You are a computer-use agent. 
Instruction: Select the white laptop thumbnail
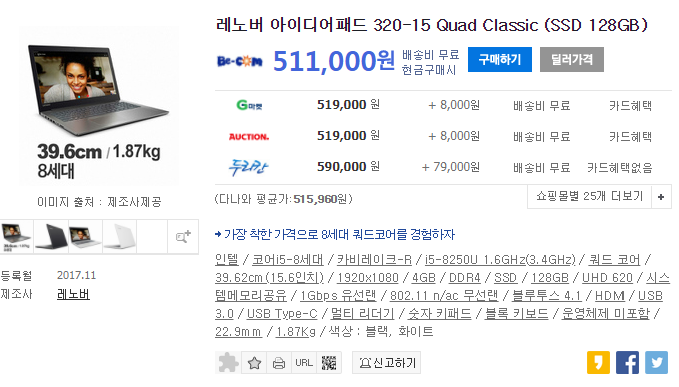(x=120, y=237)
